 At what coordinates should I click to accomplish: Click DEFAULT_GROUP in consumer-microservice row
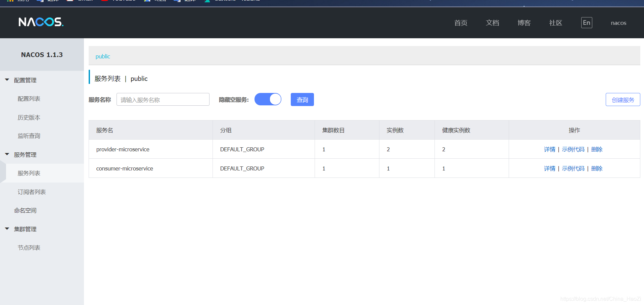(242, 168)
